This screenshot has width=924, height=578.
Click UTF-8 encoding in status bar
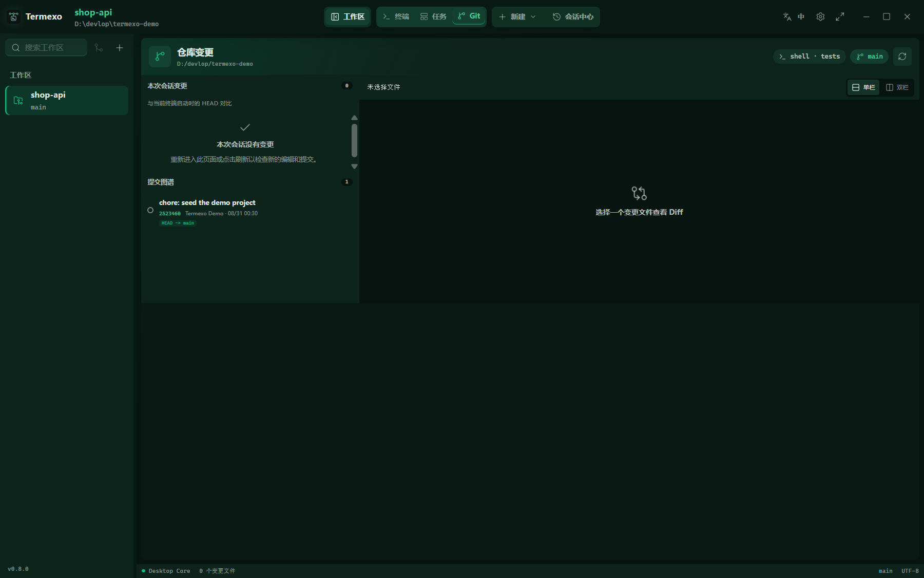click(910, 571)
